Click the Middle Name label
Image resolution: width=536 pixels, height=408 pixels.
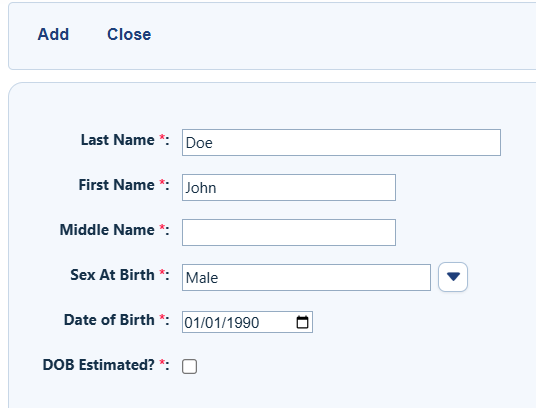click(x=107, y=230)
